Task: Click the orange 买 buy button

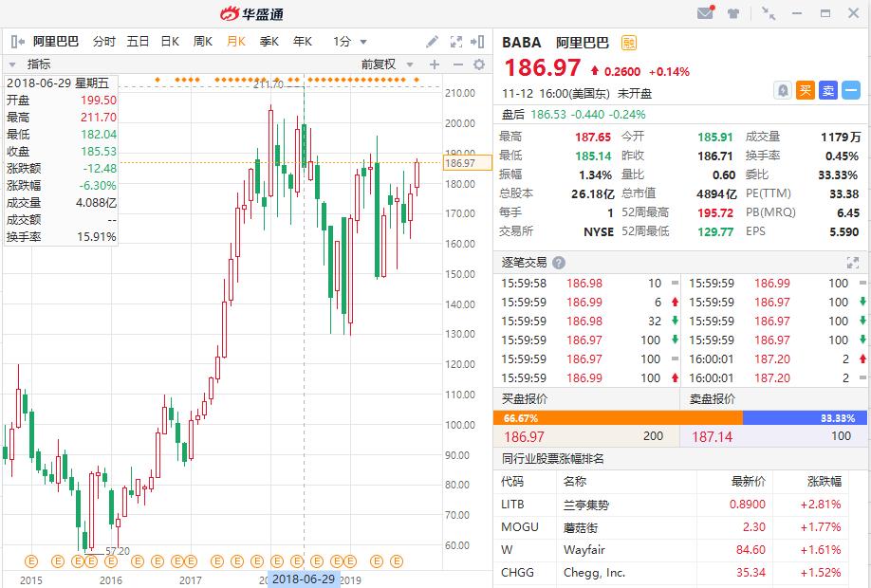Action: [x=806, y=90]
